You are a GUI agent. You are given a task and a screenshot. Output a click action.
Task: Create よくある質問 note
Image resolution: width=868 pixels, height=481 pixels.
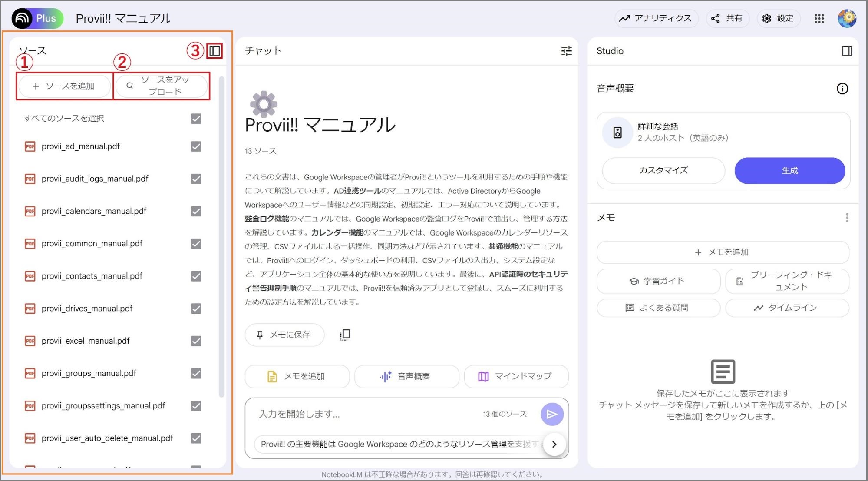pos(658,308)
